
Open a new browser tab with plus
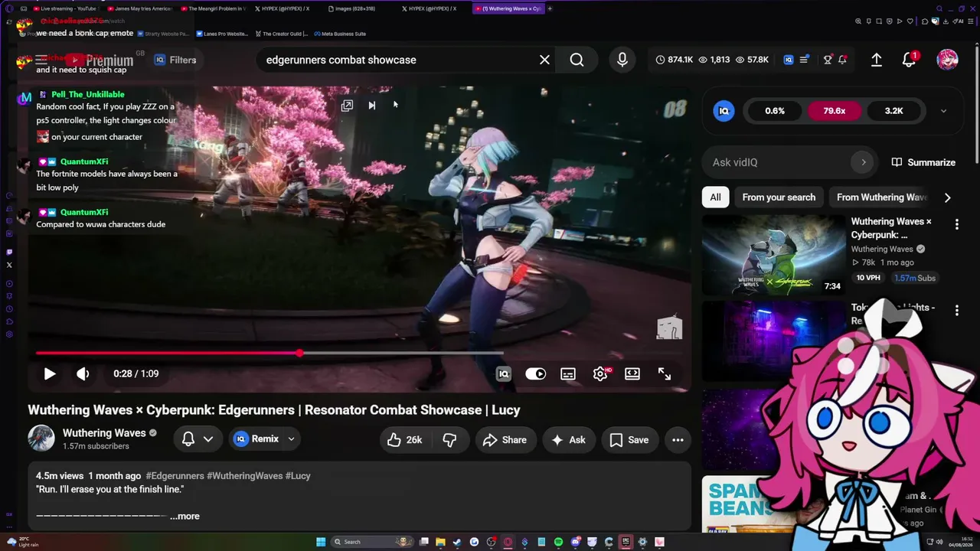tap(550, 8)
